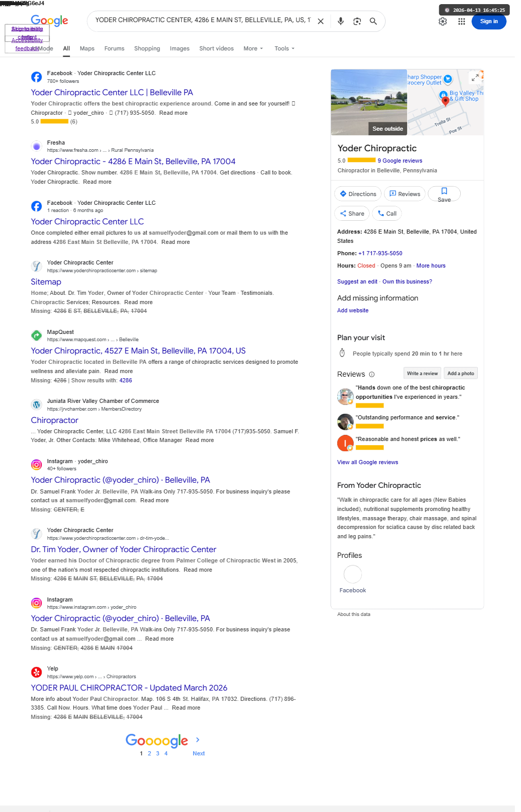
Task: Open quick settings gear icon
Action: click(443, 22)
